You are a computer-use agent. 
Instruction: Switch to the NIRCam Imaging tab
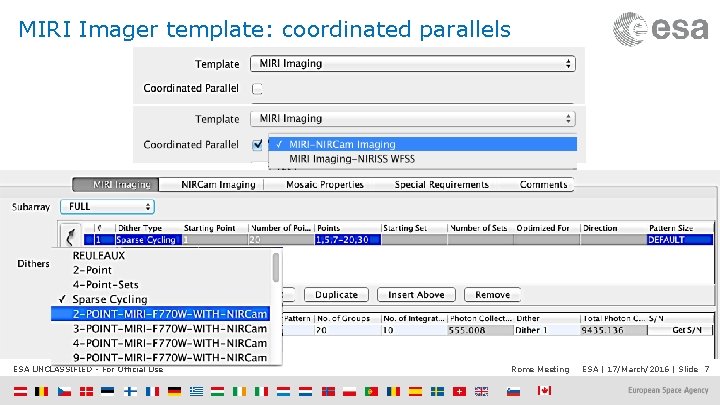coord(218,185)
